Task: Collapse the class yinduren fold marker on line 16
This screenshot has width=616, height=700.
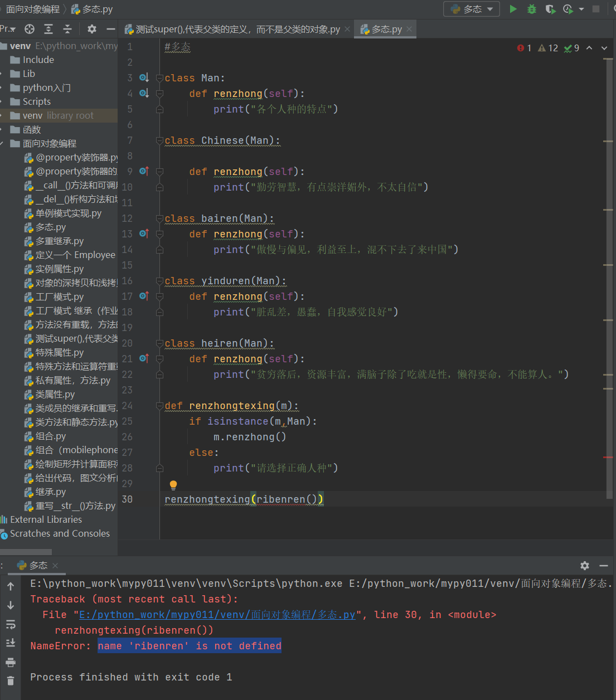Action: 159,281
